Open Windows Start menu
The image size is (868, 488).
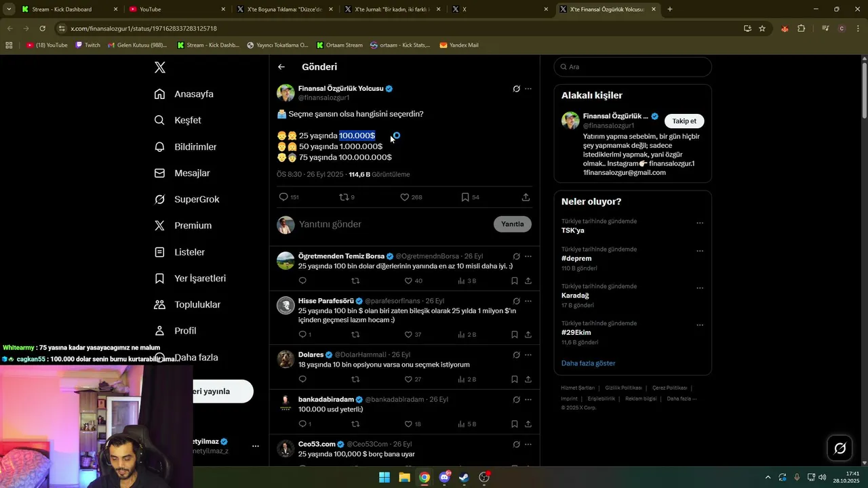point(384,477)
